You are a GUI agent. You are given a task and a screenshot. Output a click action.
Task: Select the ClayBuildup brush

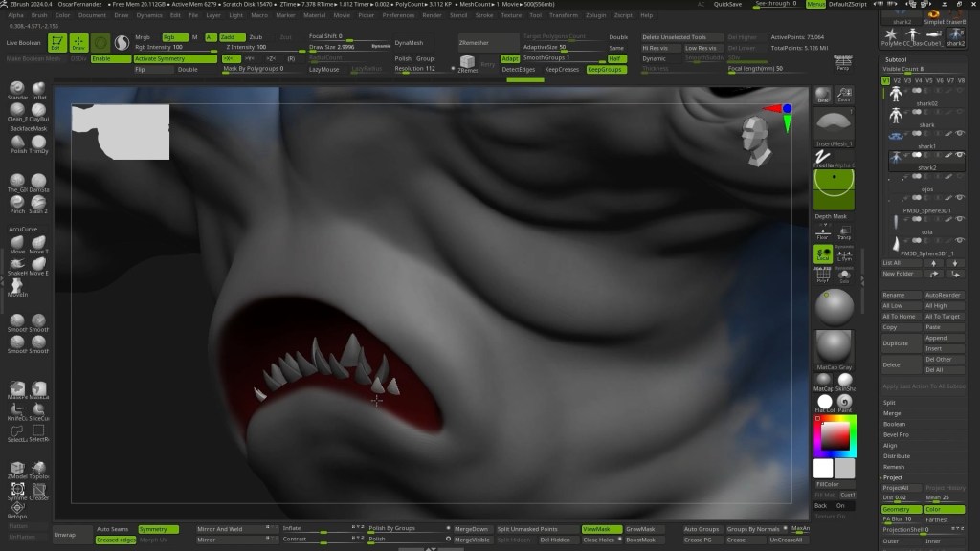[x=38, y=112]
